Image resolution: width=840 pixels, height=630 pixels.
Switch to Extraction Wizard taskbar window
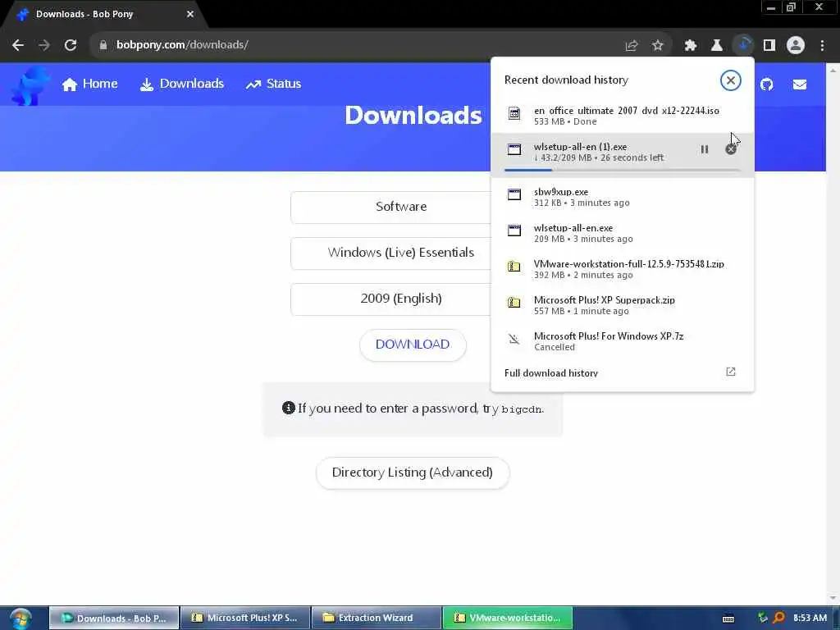[377, 618]
